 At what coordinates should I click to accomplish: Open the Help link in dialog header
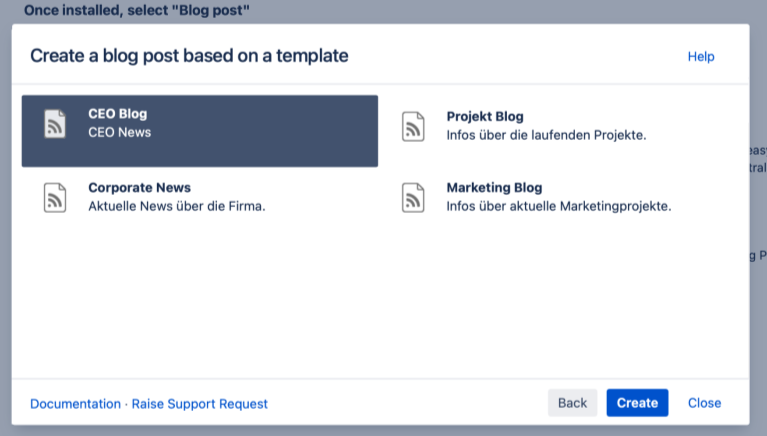[x=701, y=57]
